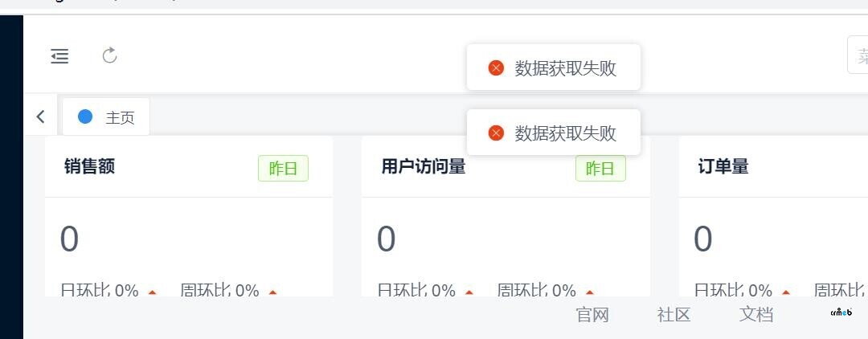Click the red triangle beside 日环比 under 销售额
Image resolution: width=868 pixels, height=339 pixels.
point(152,292)
